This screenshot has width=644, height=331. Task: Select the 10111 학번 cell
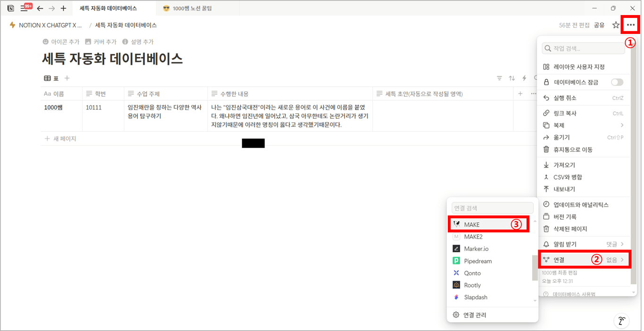click(103, 116)
